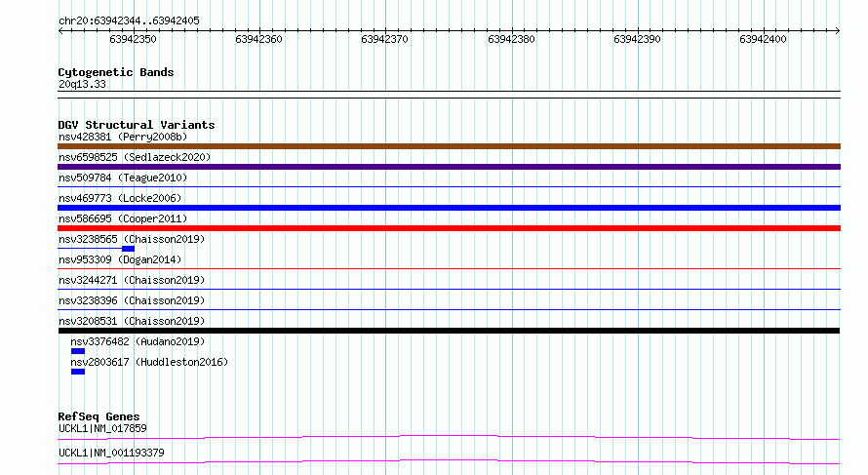
Task: Click nsv3238565 (Chaisson2019) label
Action: click(x=132, y=239)
